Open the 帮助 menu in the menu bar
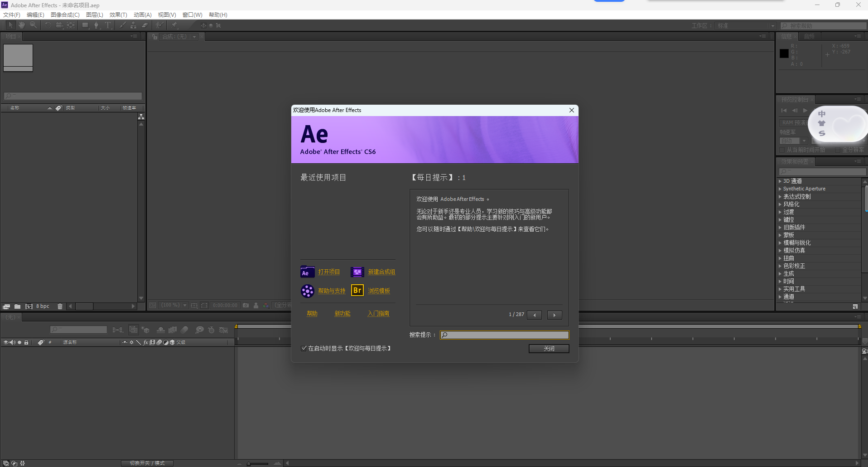The width and height of the screenshot is (868, 467). [217, 15]
